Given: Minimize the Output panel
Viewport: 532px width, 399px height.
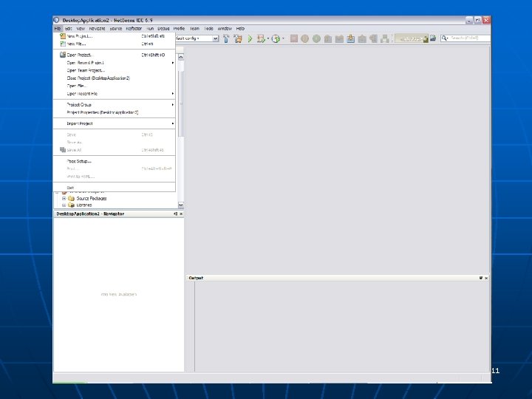Looking at the screenshot, I should (481, 278).
